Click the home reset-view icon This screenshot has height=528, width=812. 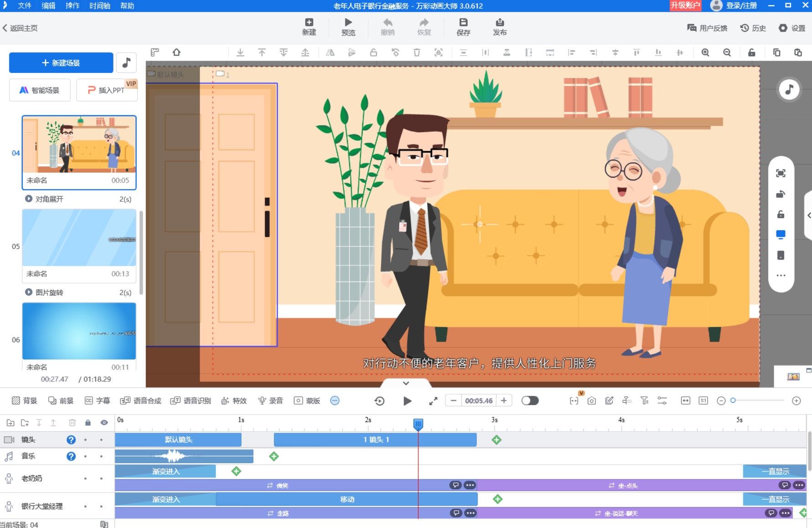(x=176, y=52)
